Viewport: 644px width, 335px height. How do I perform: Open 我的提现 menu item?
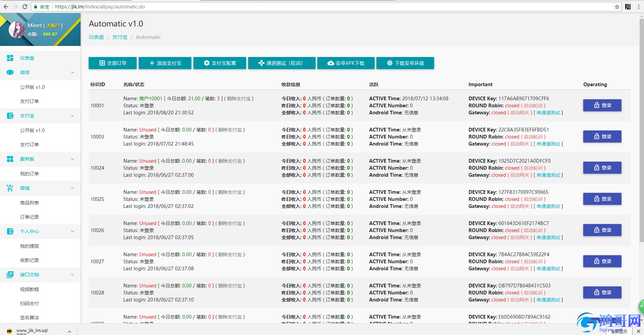[x=30, y=246]
